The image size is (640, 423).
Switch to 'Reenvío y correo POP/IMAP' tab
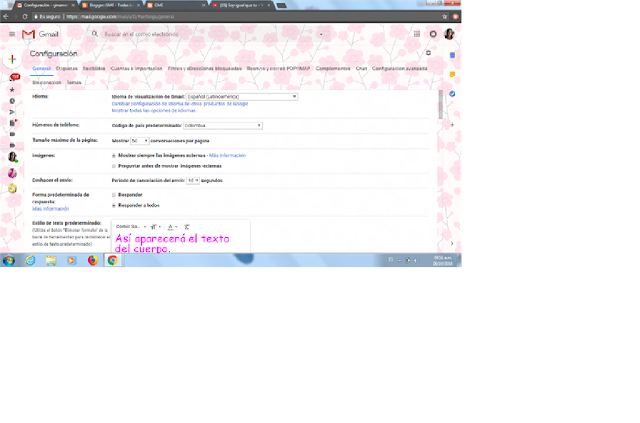pos(278,69)
